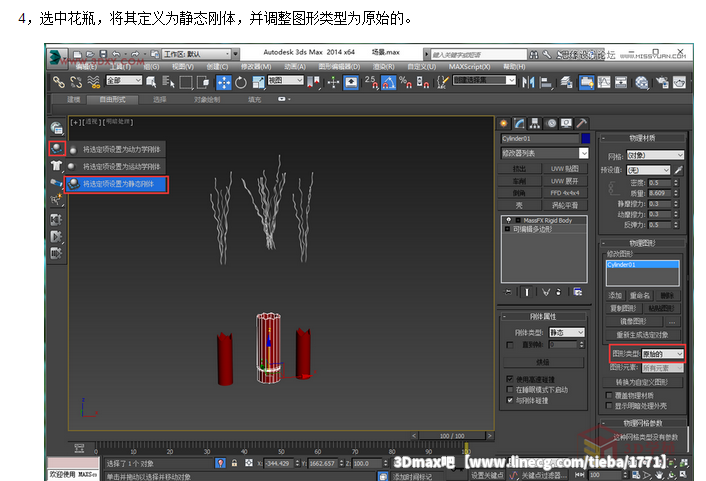Enable '显示明暗处理外壳' checkbox
Screen dimensions: 706x481
click(x=609, y=406)
